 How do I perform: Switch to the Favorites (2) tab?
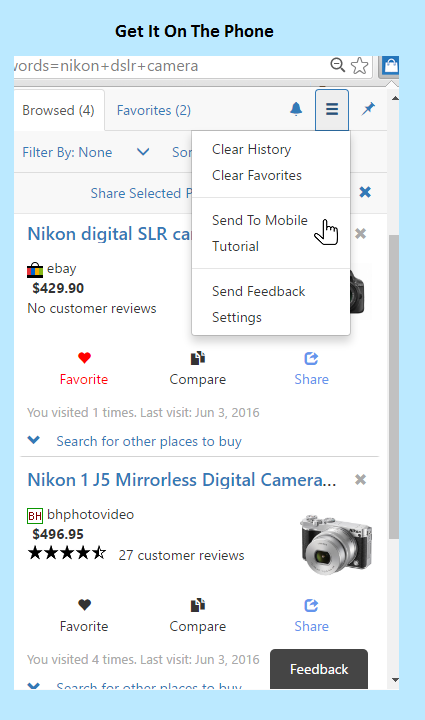tap(154, 110)
